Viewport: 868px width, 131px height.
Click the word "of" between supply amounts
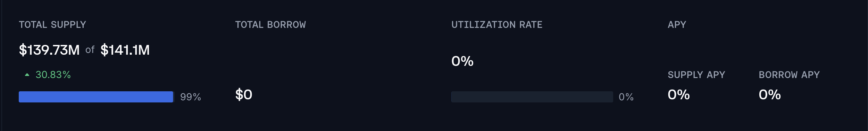[x=90, y=50]
